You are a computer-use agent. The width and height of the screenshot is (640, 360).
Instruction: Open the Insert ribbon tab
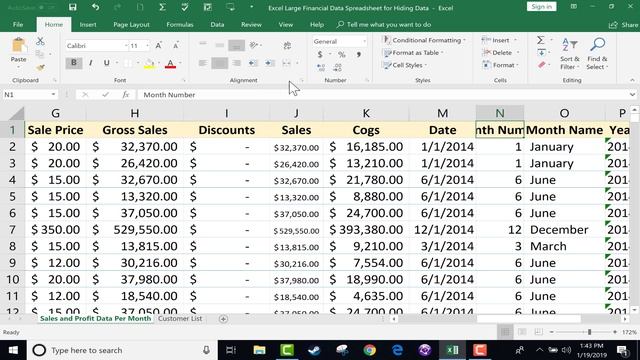pyautogui.click(x=88, y=24)
